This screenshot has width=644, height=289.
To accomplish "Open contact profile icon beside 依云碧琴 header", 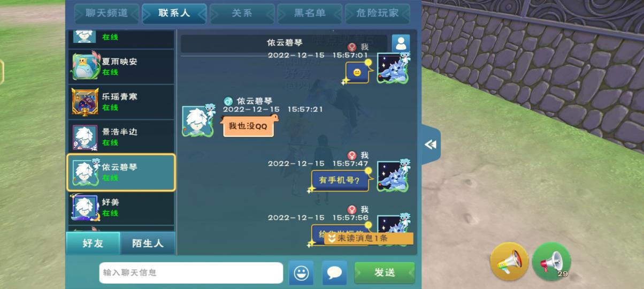I will pos(401,43).
